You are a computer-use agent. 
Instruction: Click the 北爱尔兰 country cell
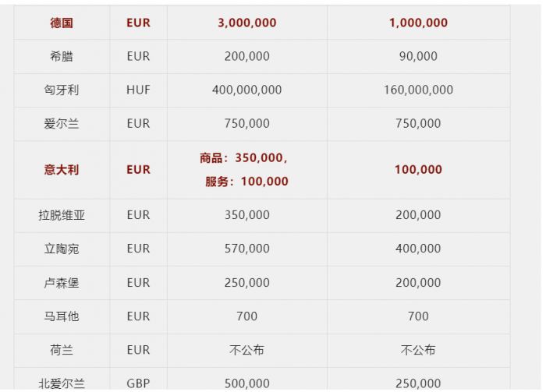(x=62, y=383)
